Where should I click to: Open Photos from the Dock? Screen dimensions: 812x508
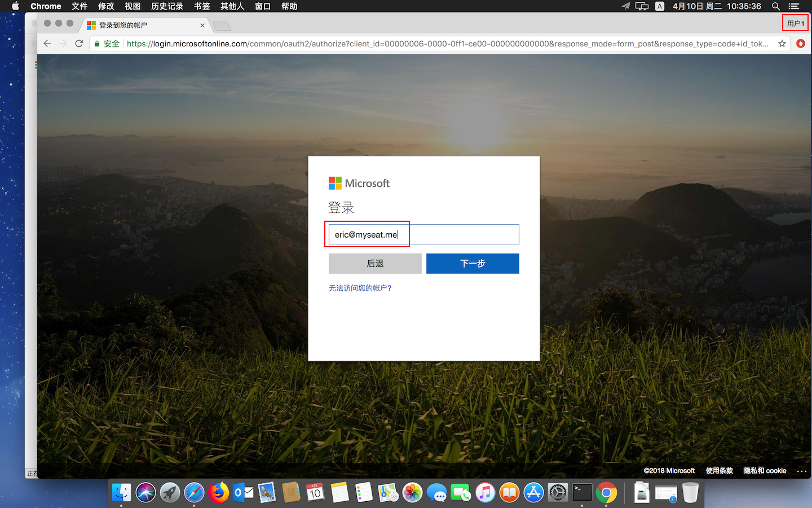(x=412, y=493)
